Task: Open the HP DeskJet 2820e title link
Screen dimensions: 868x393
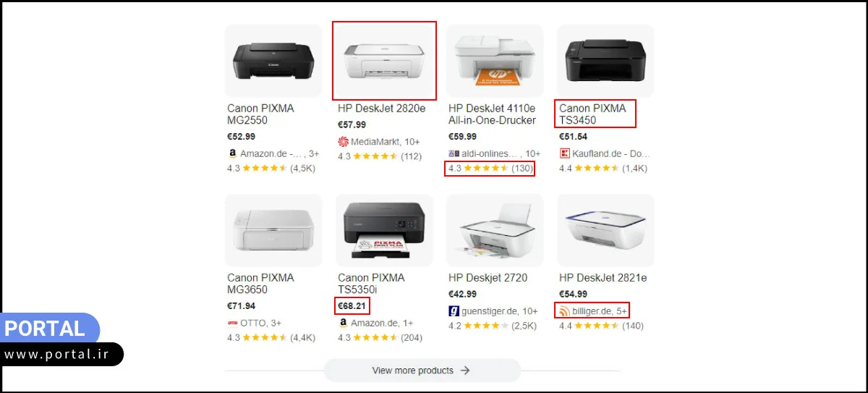Action: [x=381, y=109]
